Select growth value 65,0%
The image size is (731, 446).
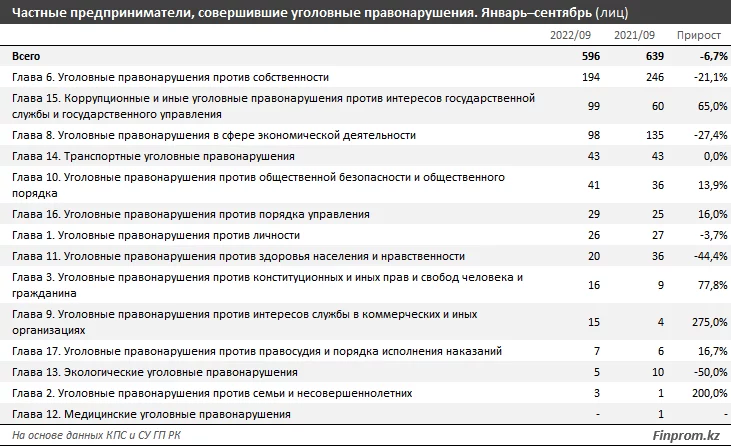712,106
